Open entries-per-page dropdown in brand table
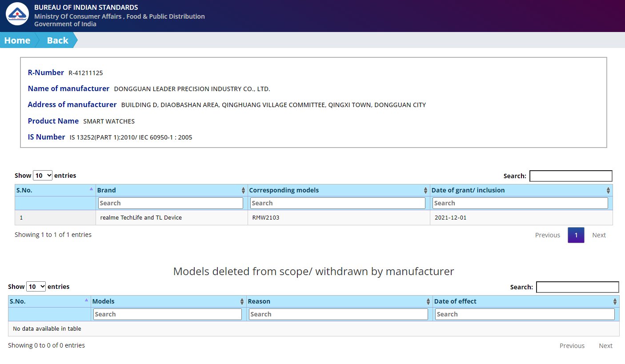Viewport: 625px width, 364px height. (x=43, y=176)
